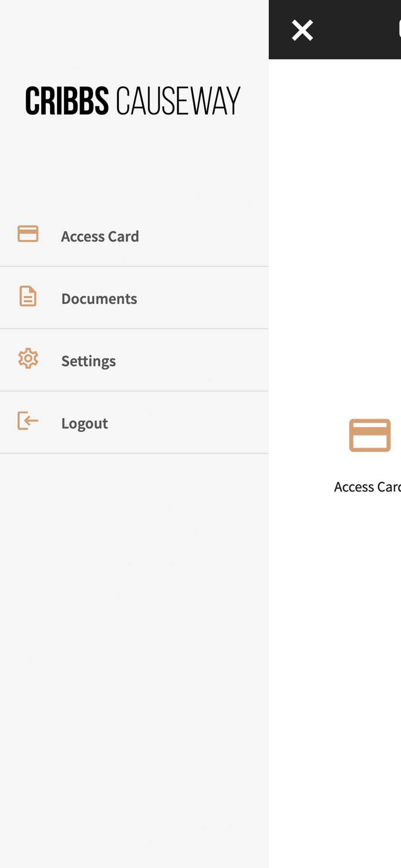The height and width of the screenshot is (868, 401).
Task: Click the white area below the main Access Card label
Action: (x=334, y=651)
